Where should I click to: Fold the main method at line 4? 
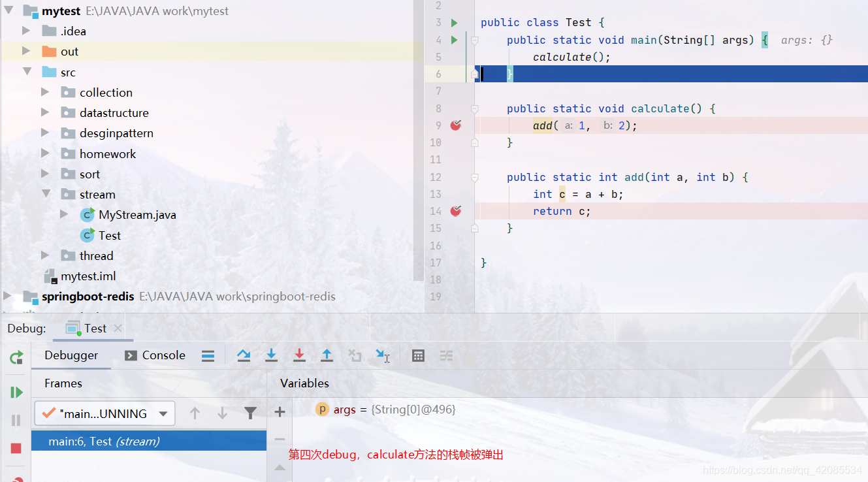[x=475, y=40]
